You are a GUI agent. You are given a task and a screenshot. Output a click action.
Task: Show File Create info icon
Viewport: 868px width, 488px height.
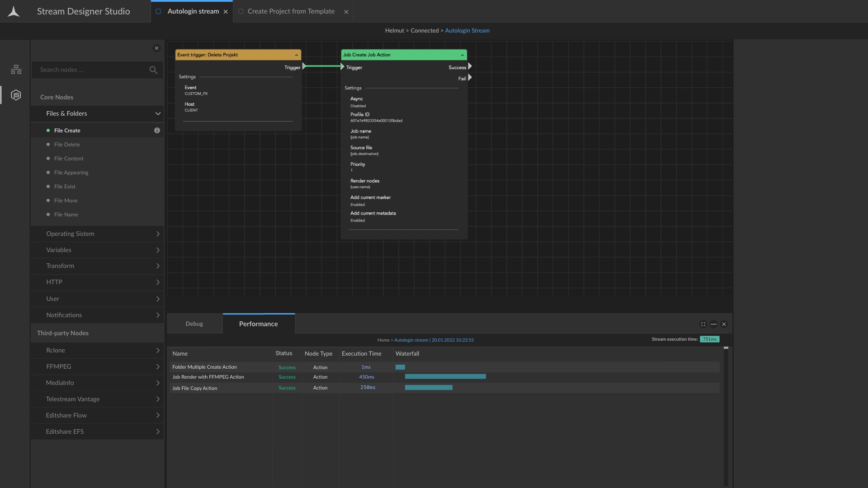click(157, 131)
